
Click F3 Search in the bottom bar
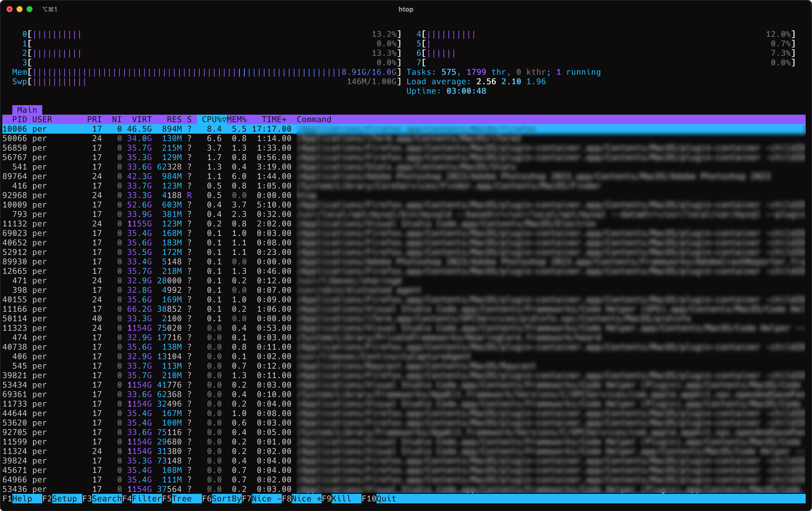(102, 499)
